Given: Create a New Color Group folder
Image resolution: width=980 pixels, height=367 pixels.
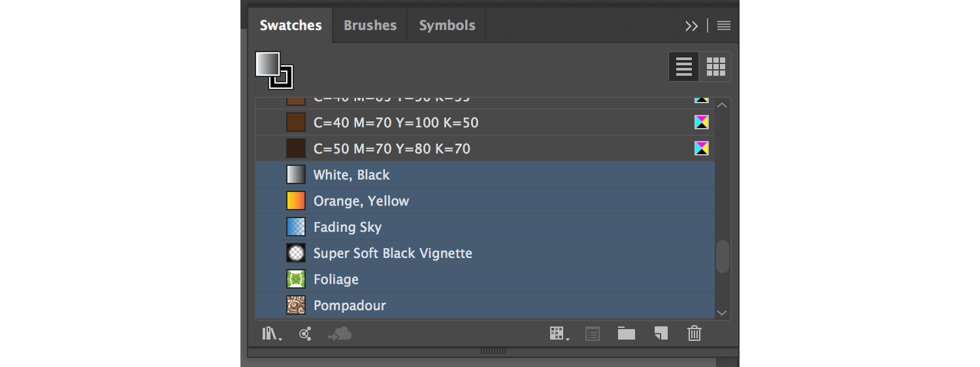Looking at the screenshot, I should tap(627, 334).
